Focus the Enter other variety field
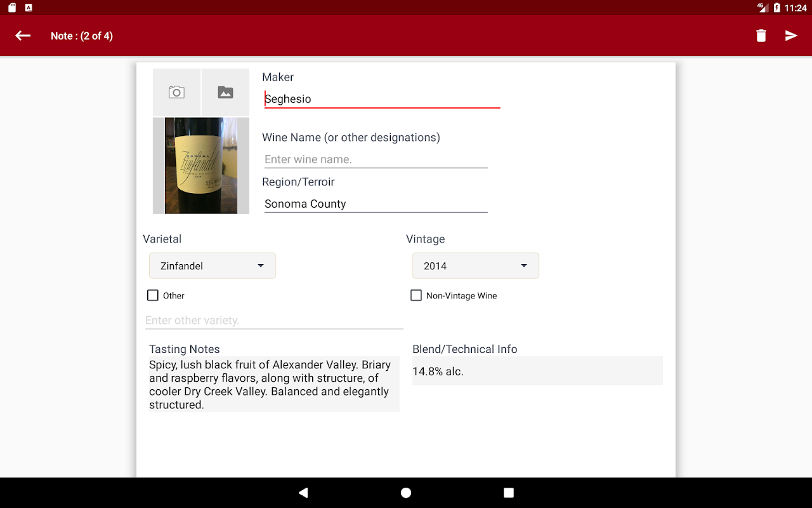 click(x=274, y=321)
